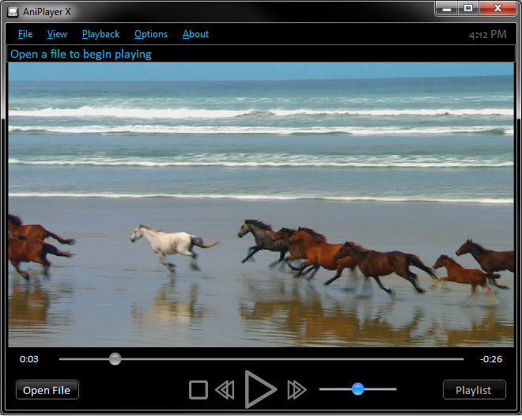This screenshot has height=420, width=522.
Task: Click the 0:03 elapsed time label
Action: coord(29,359)
